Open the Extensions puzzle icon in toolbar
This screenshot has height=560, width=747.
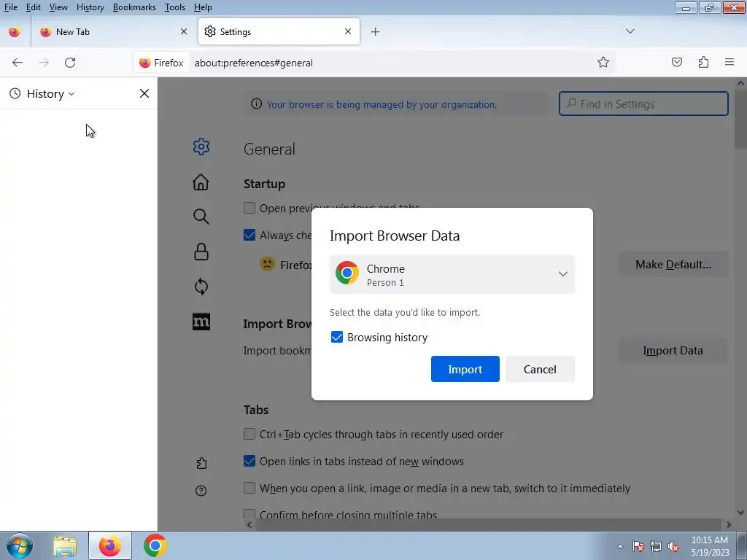[x=703, y=63]
